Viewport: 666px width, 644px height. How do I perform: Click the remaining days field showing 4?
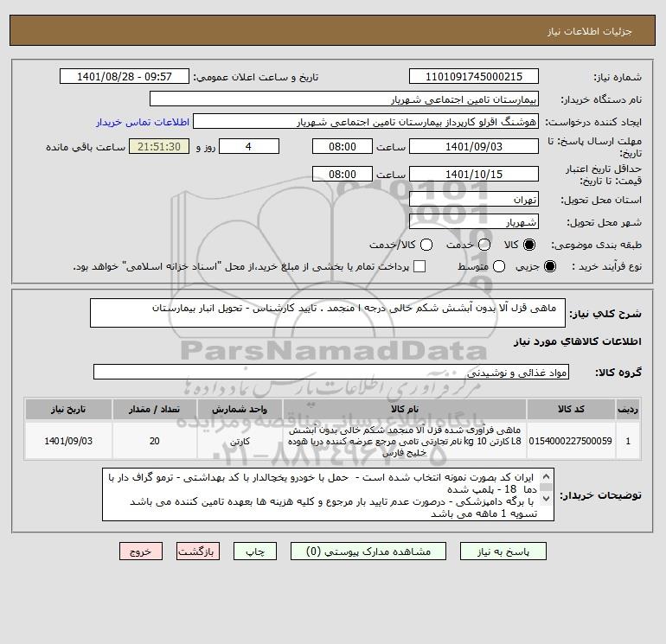(249, 147)
